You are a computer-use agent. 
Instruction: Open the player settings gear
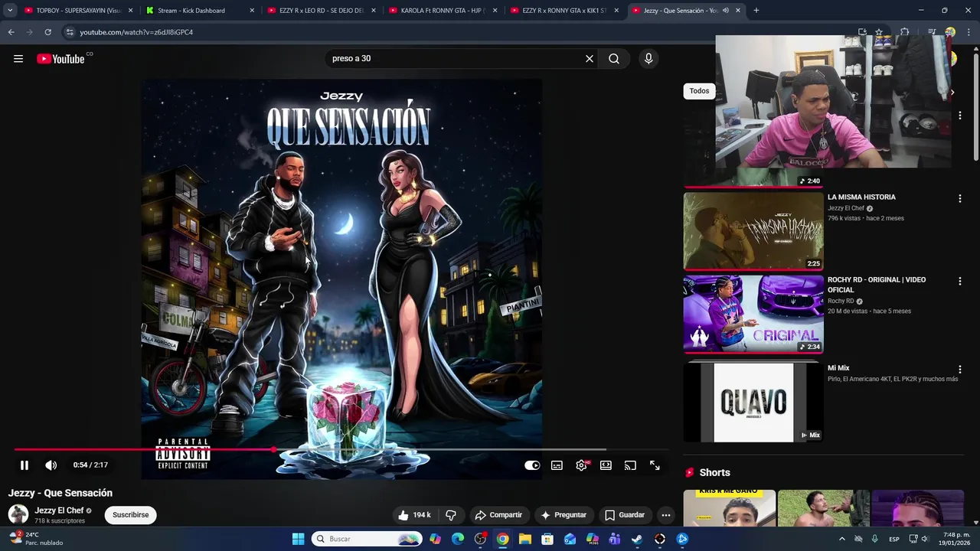click(582, 465)
